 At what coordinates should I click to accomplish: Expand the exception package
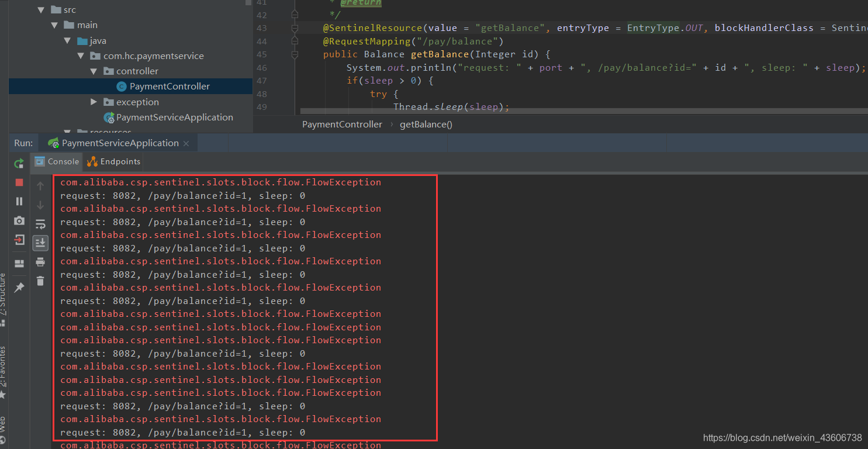tap(94, 102)
